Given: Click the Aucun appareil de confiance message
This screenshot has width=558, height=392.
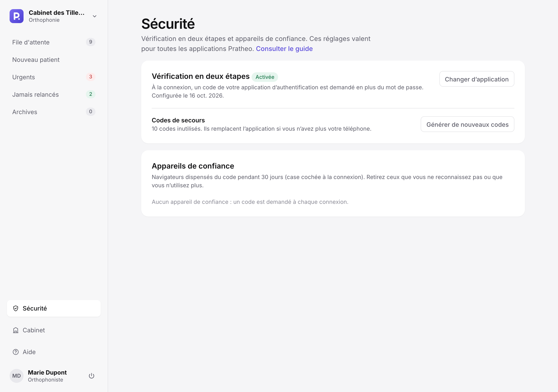Looking at the screenshot, I should click(250, 202).
